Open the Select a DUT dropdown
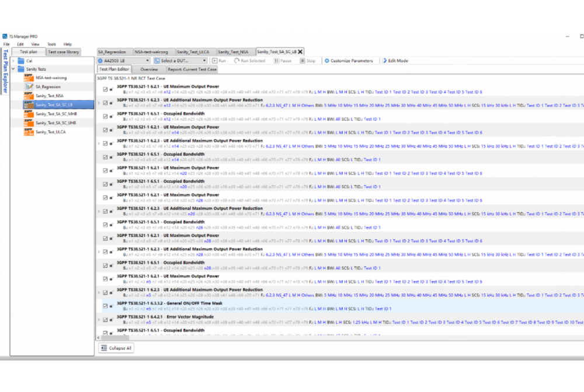 click(x=179, y=61)
